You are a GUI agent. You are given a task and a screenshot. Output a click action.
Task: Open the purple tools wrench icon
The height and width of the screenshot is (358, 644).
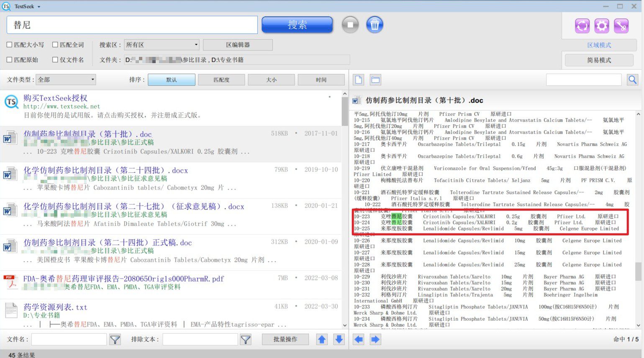click(621, 26)
